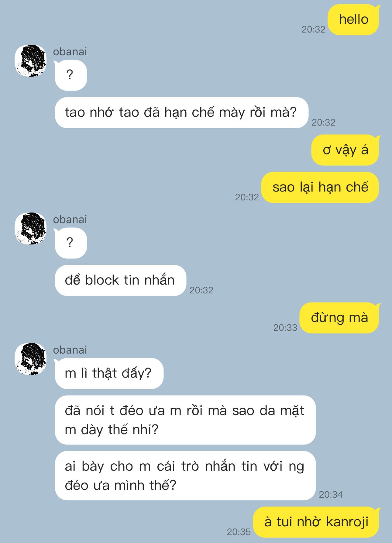Tap the 'ơ vậy á' yellow bubble

(346, 150)
